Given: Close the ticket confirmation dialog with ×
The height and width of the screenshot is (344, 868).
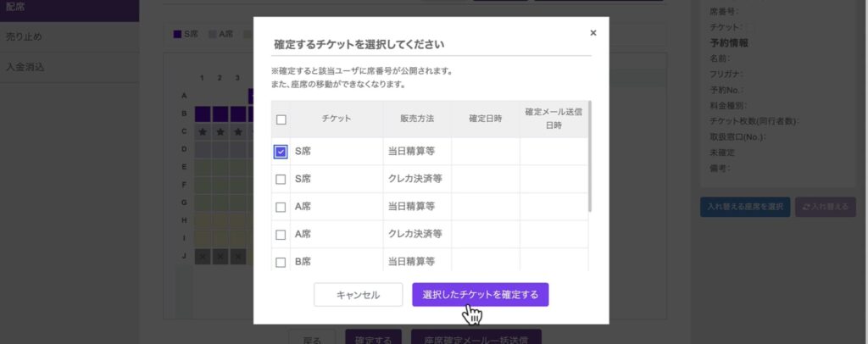Looking at the screenshot, I should point(593,33).
